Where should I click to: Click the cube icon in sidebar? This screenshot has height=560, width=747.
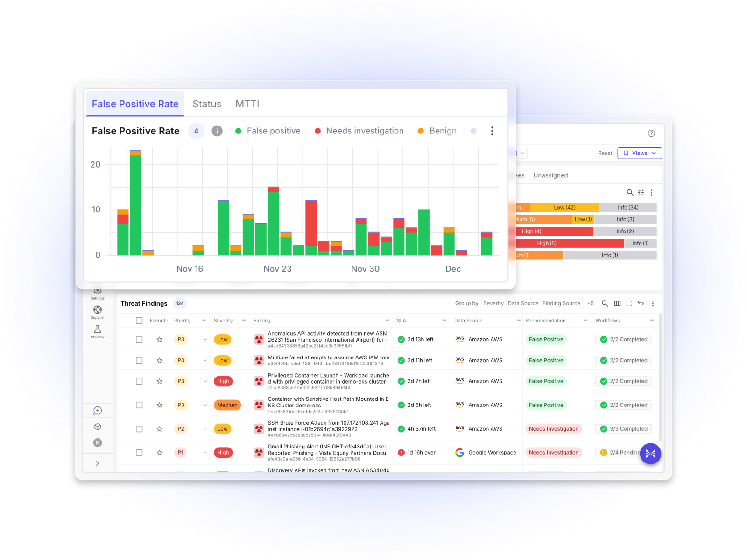(98, 427)
